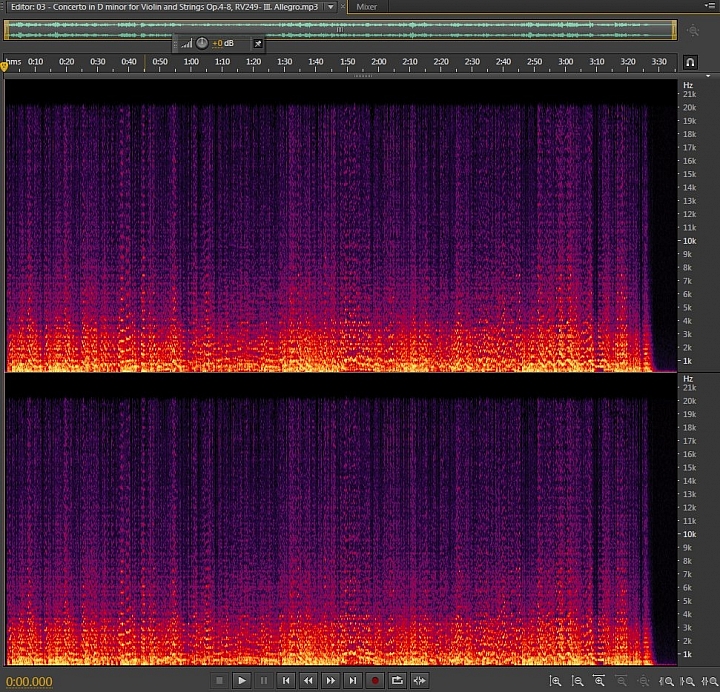Click the Rewind button
Screen dimensions: 720x692
[x=308, y=680]
